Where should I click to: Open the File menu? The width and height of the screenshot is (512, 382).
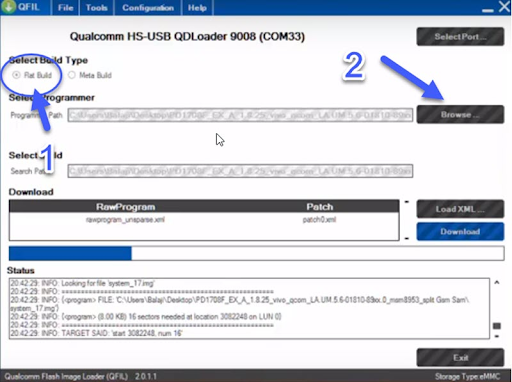point(65,8)
